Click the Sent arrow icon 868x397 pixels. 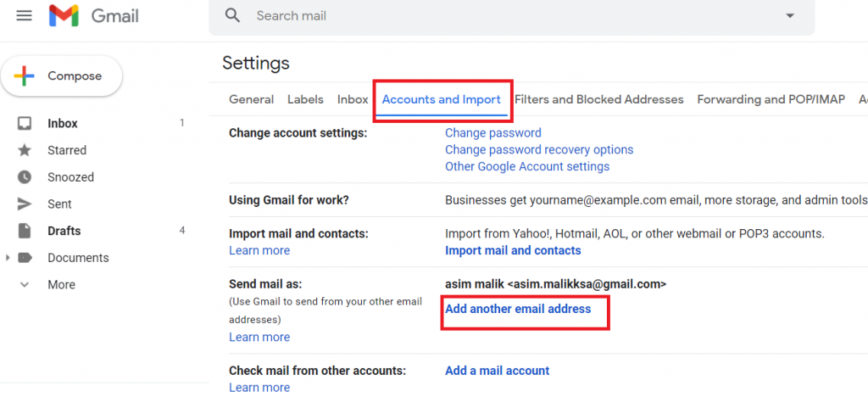(25, 204)
